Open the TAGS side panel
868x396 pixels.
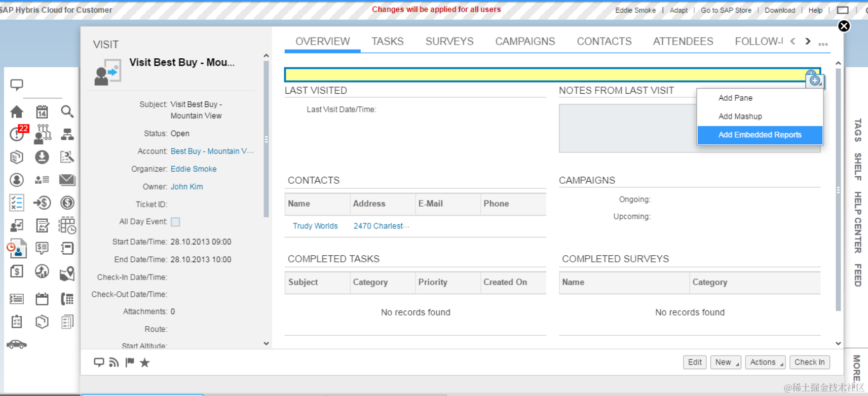coord(857,130)
